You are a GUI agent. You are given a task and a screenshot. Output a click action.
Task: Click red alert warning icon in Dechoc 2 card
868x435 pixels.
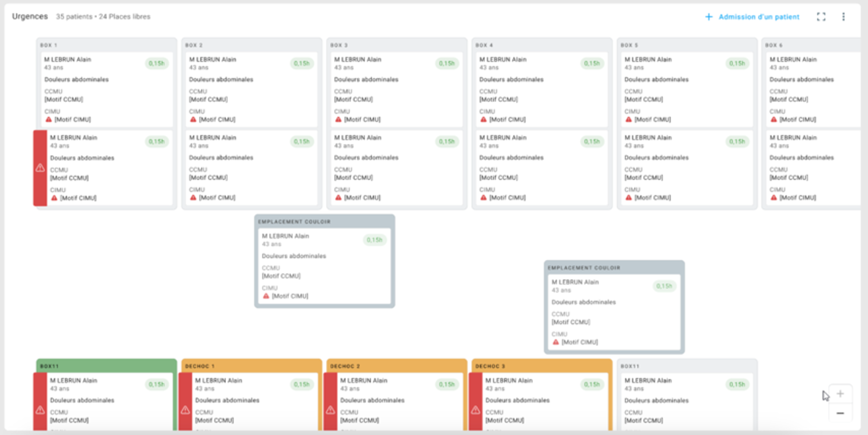330,410
